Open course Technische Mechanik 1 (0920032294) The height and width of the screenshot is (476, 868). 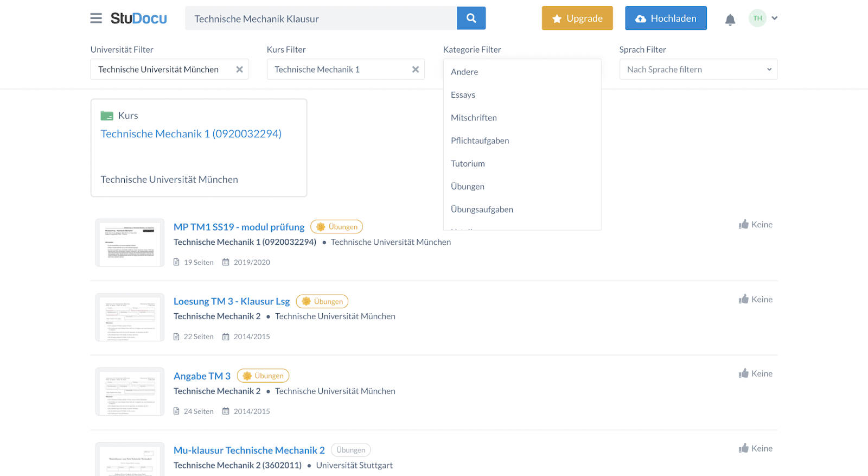tap(191, 134)
